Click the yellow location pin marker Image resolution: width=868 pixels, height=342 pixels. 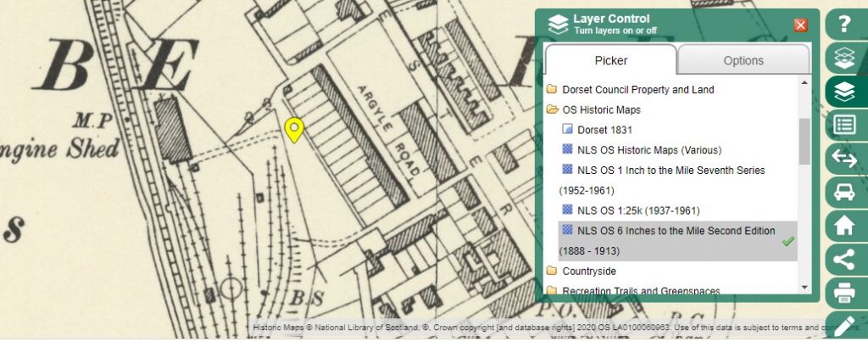pos(294,130)
